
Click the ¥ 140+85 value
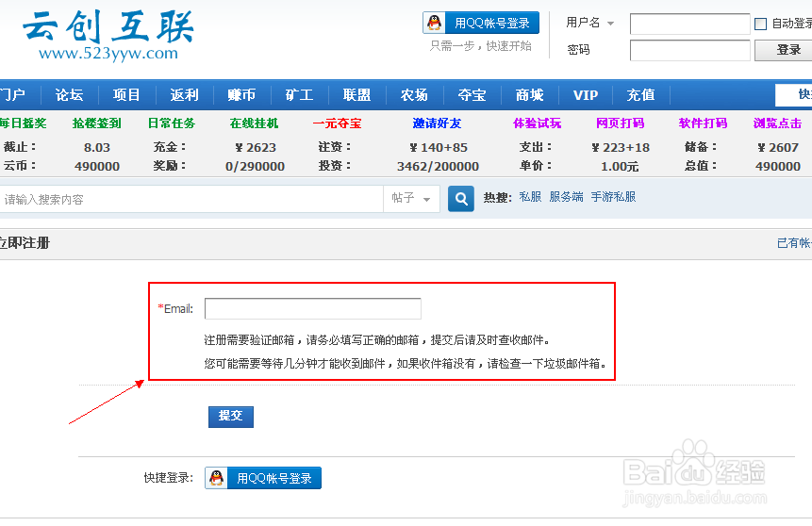click(x=439, y=148)
